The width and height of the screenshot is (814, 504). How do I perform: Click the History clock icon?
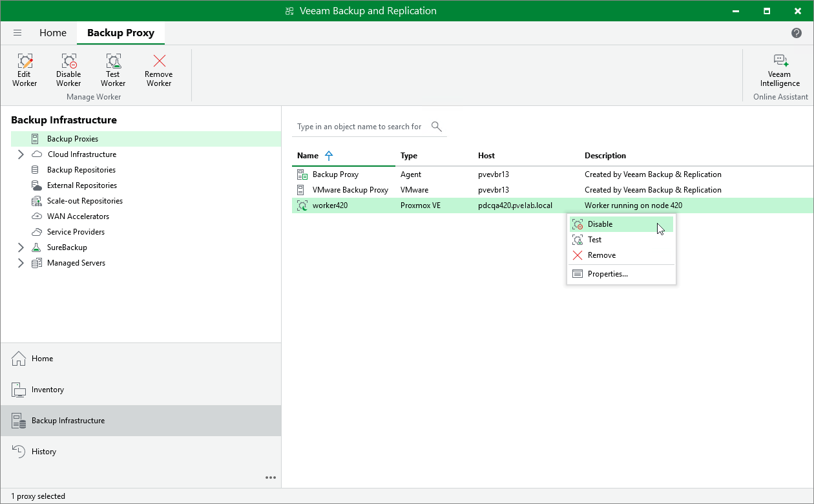[x=19, y=452]
